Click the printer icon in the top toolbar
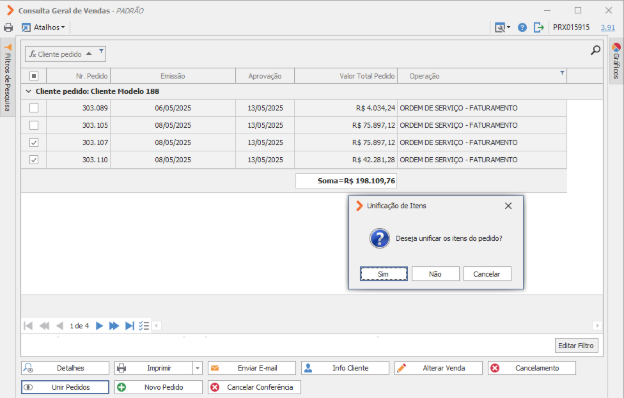This screenshot has height=398, width=624. tap(8, 27)
